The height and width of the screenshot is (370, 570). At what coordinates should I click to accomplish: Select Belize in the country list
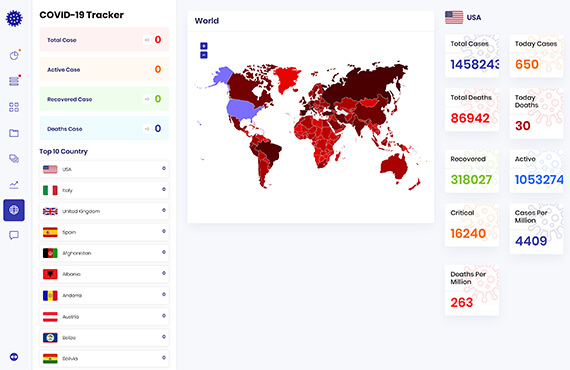point(104,338)
